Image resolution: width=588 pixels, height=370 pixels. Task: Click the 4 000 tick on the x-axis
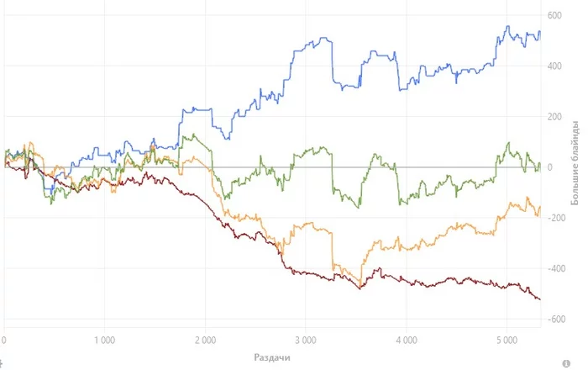(x=406, y=341)
